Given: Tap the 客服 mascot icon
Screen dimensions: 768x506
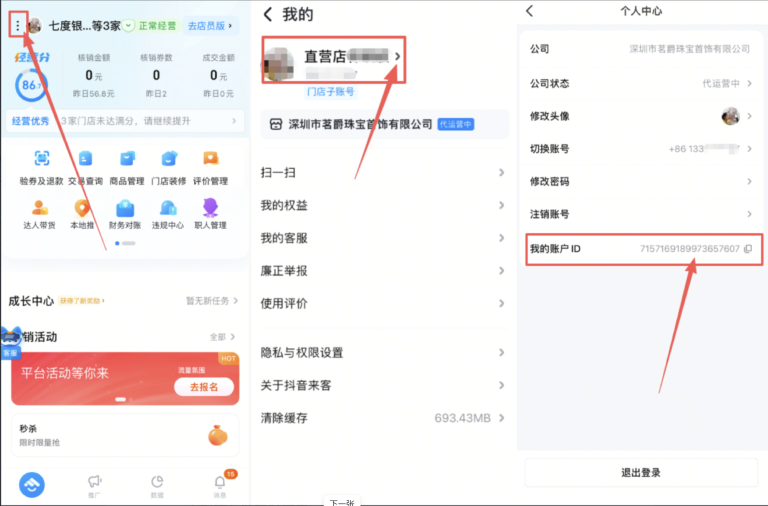Looking at the screenshot, I should pyautogui.click(x=10, y=342).
